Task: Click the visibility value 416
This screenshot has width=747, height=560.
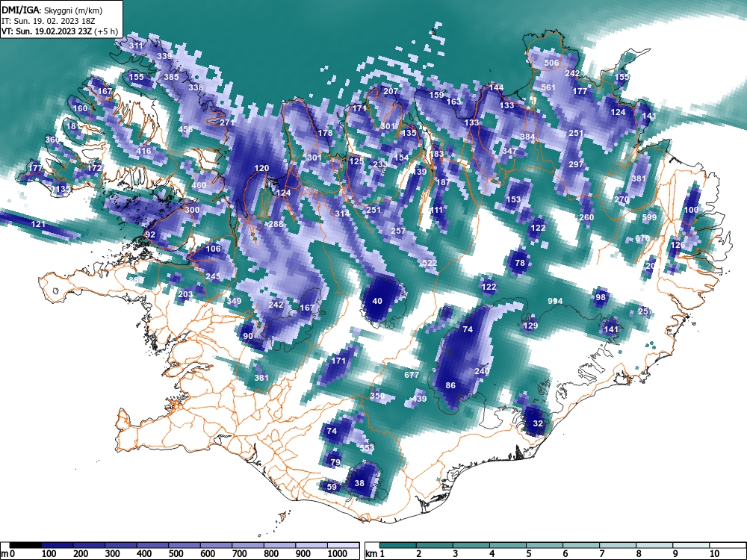Action: [x=144, y=151]
